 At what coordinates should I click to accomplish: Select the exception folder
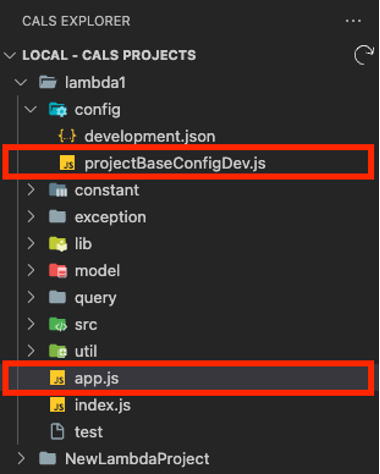tap(110, 217)
